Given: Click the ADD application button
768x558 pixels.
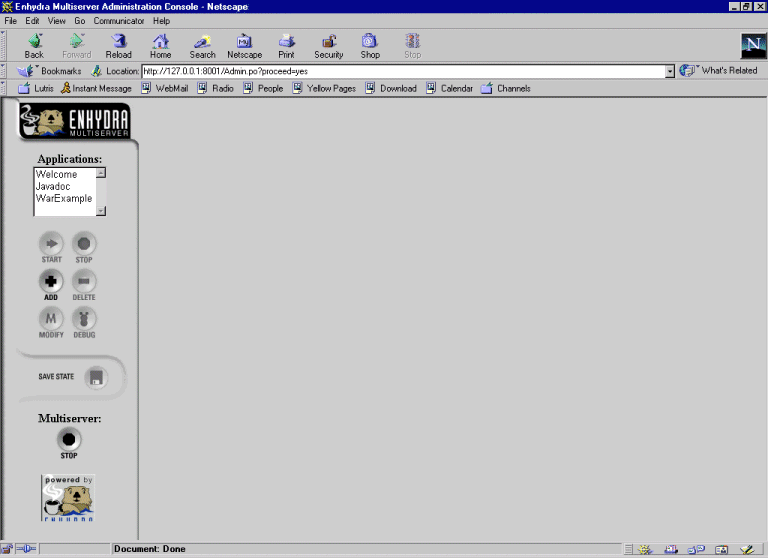Looking at the screenshot, I should coord(51,285).
